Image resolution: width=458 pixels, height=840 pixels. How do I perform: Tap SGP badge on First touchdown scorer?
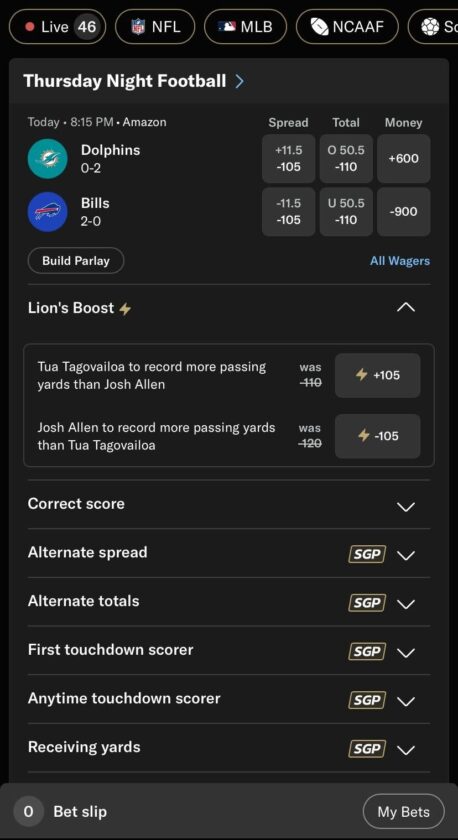[367, 651]
